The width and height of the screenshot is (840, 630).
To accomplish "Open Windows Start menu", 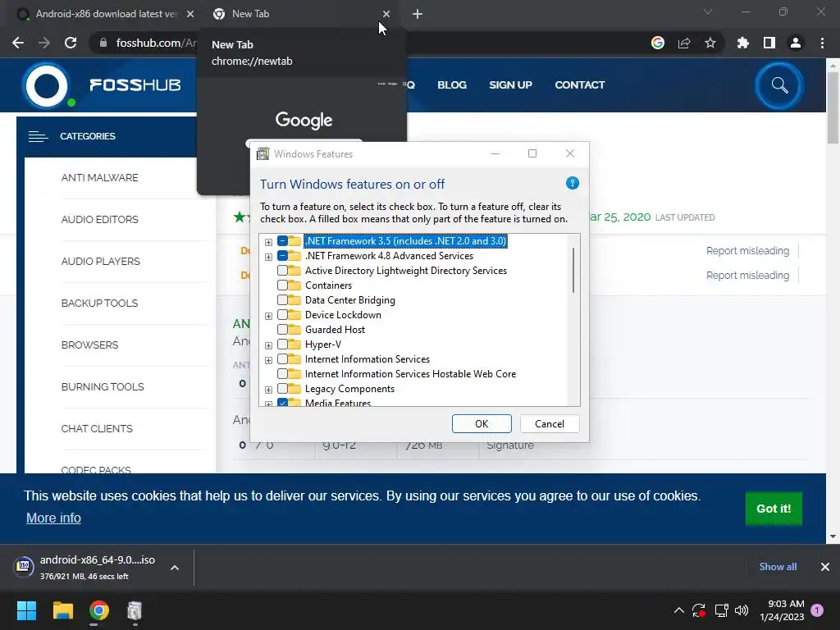I will pos(26,610).
